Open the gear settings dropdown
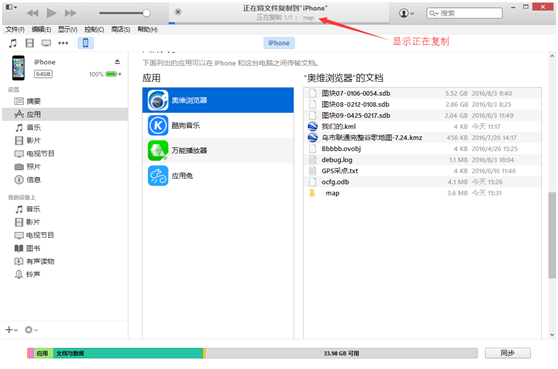 [x=31, y=330]
